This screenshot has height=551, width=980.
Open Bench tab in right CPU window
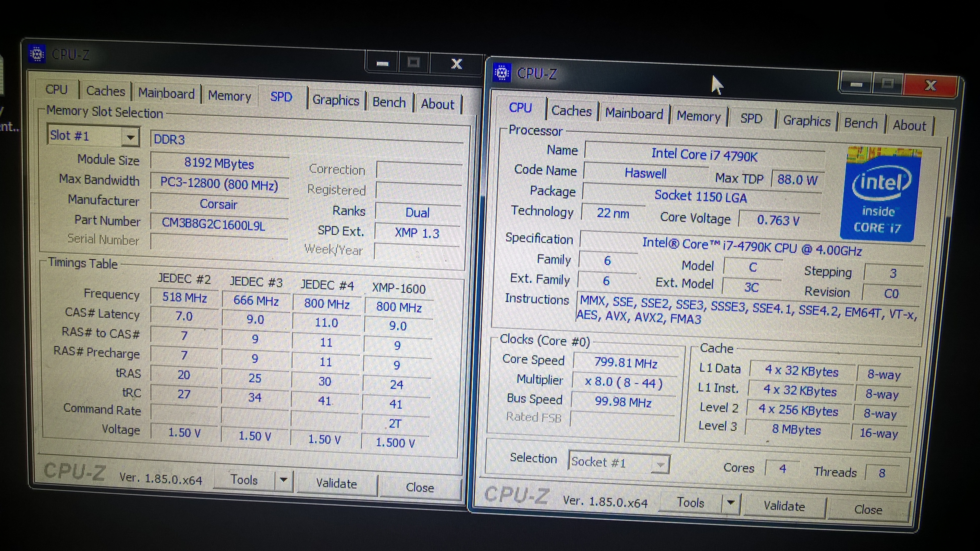tap(861, 123)
